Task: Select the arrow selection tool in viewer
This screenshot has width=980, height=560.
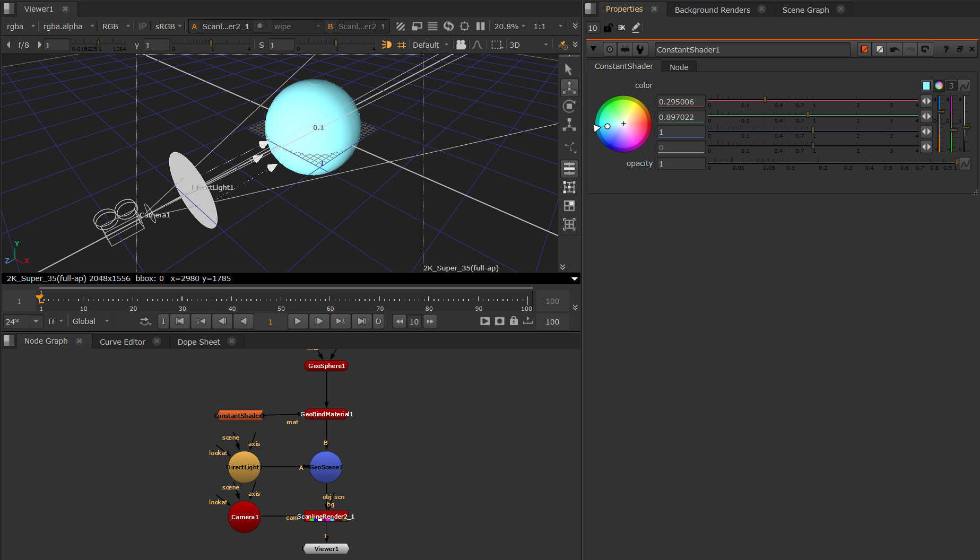Action: [569, 69]
